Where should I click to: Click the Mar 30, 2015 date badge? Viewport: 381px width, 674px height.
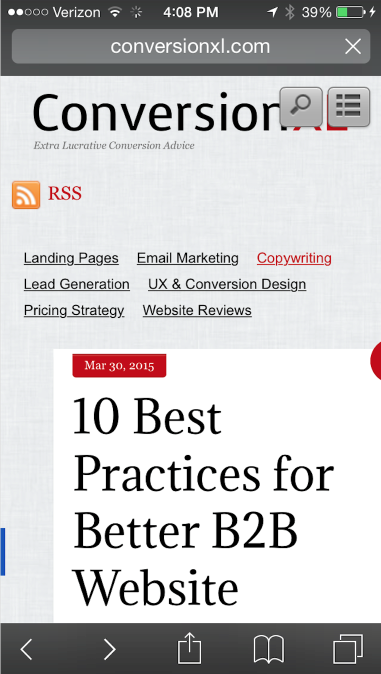coord(119,366)
